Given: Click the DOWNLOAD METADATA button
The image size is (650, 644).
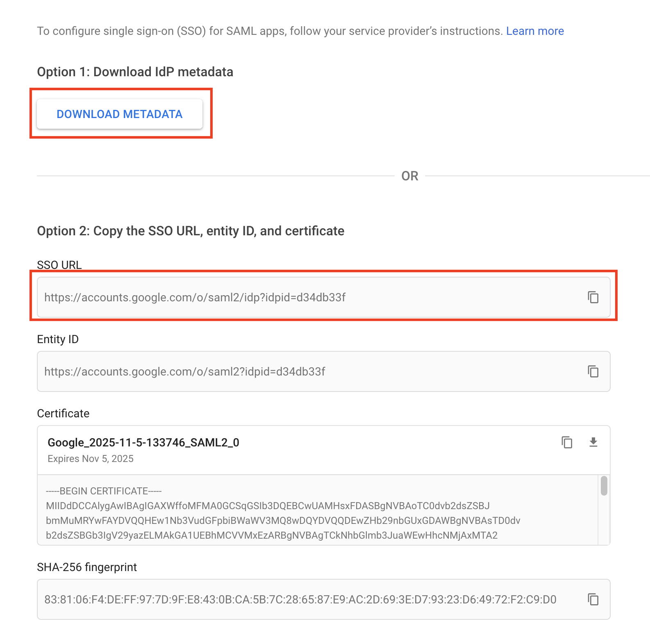Looking at the screenshot, I should (120, 114).
